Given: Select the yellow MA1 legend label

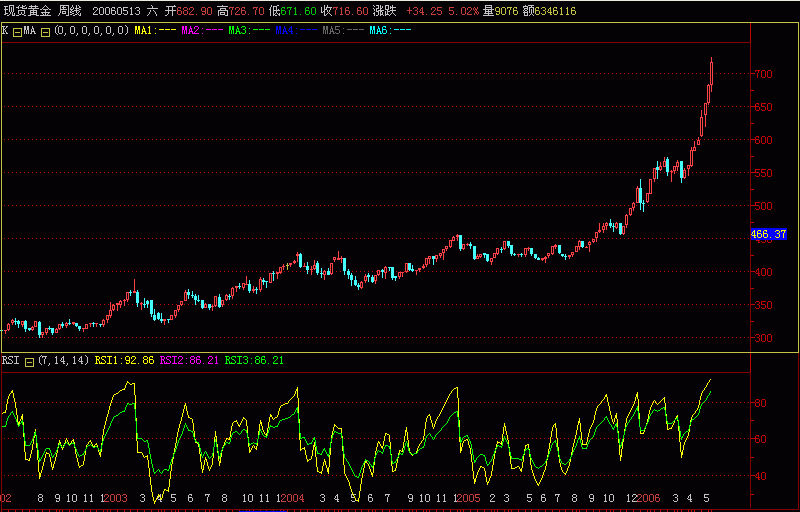Looking at the screenshot, I should pos(154,31).
